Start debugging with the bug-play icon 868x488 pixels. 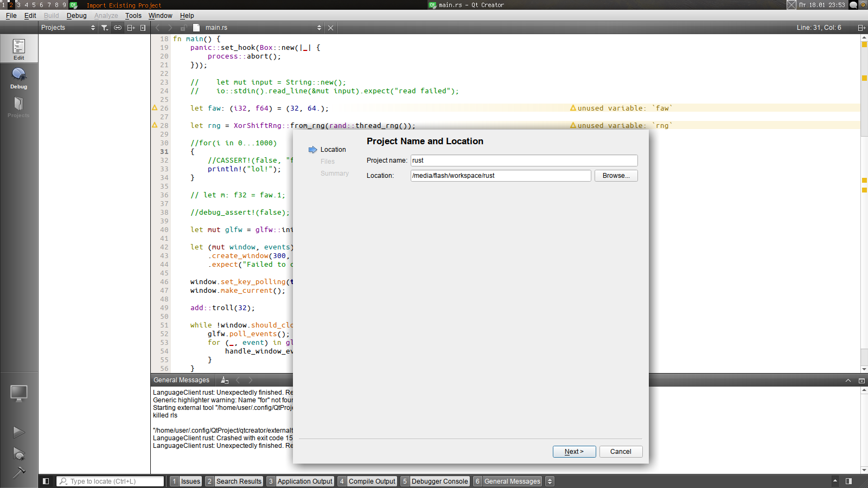tap(18, 453)
